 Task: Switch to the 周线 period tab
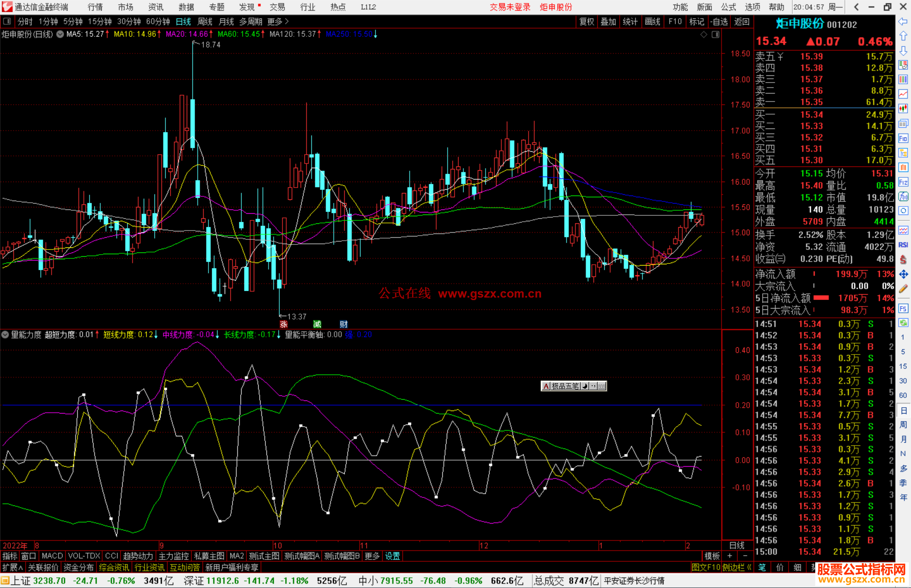[205, 21]
